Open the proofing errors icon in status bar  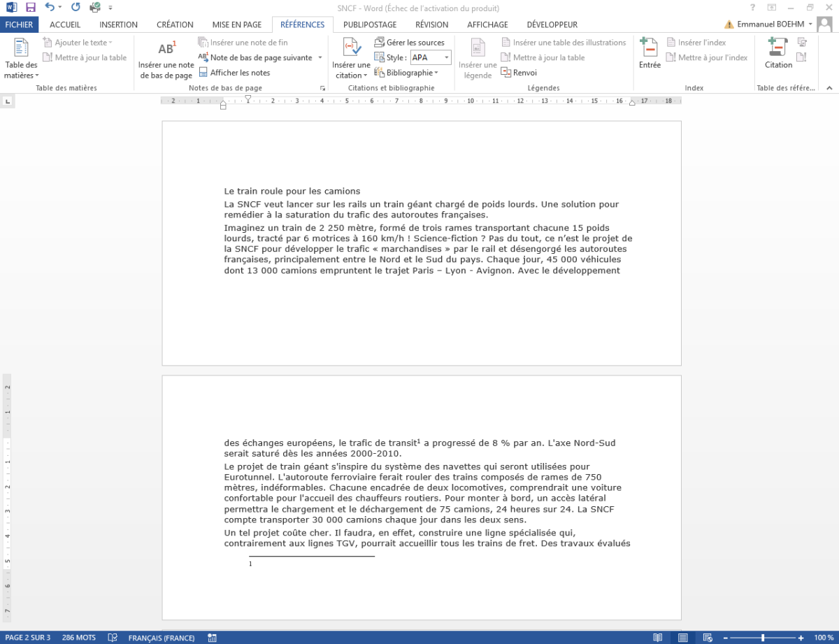coord(113,638)
